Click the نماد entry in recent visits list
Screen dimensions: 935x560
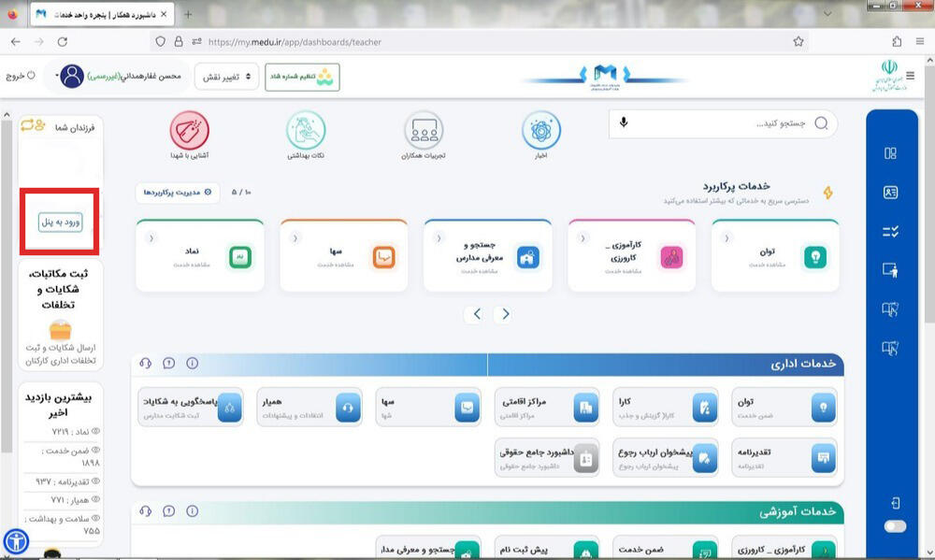point(75,431)
